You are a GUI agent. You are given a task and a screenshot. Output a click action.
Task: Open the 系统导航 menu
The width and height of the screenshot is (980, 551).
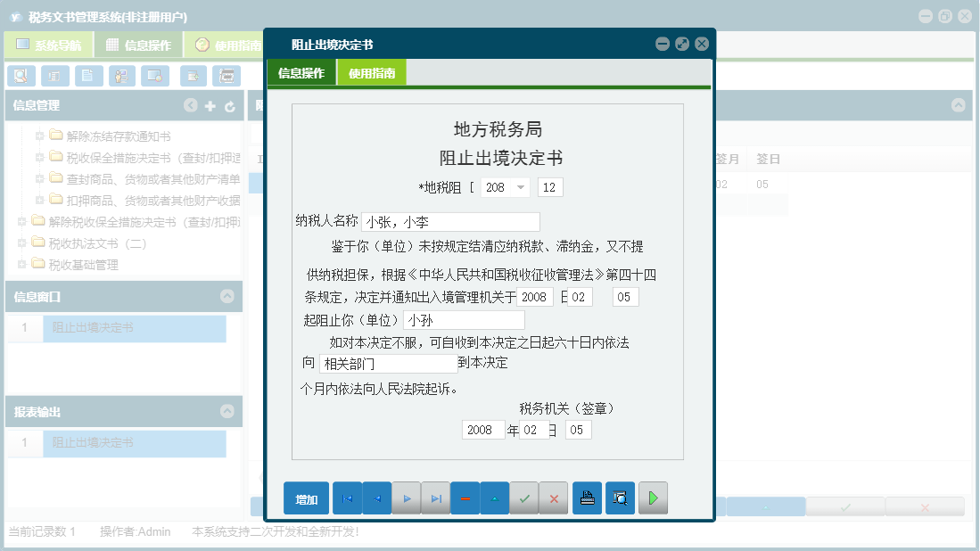[48, 45]
